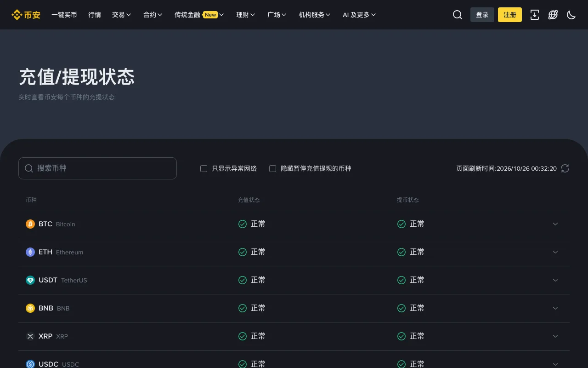Screen dimensions: 588x368
Task: Click the 页面刷新时间 timestamp text
Action: pyautogui.click(x=506, y=169)
